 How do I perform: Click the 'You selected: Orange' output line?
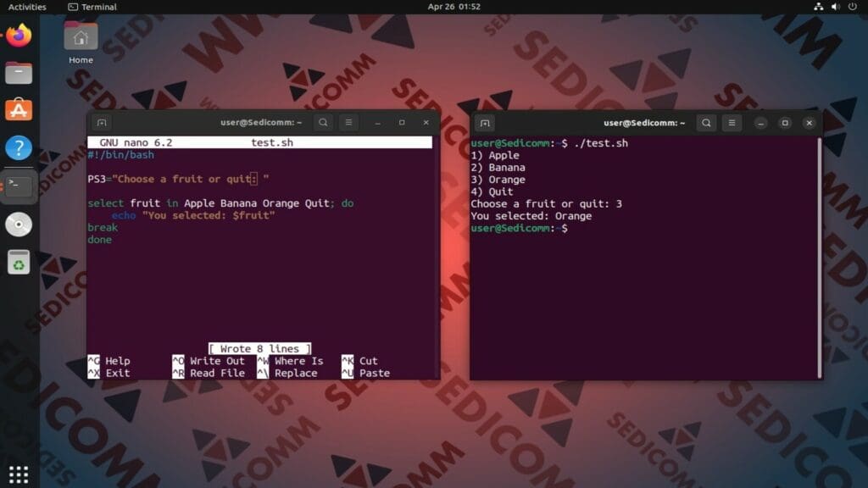click(531, 216)
